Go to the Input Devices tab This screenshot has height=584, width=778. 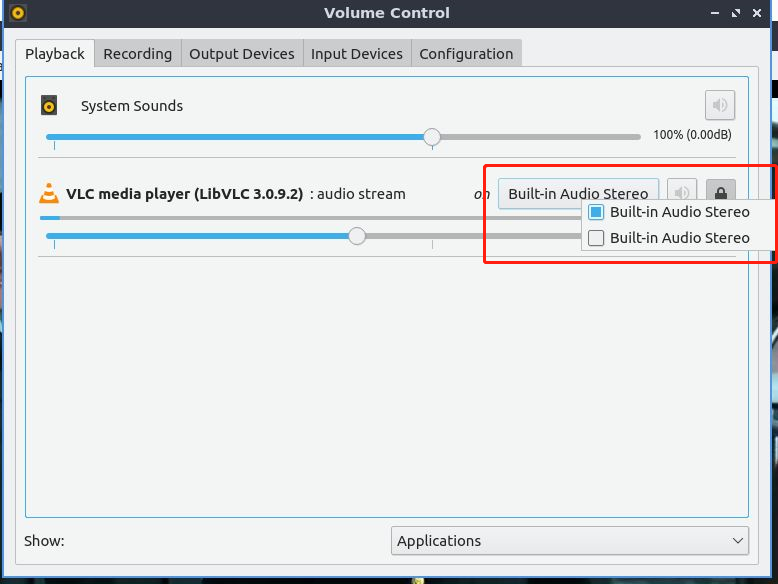356,54
